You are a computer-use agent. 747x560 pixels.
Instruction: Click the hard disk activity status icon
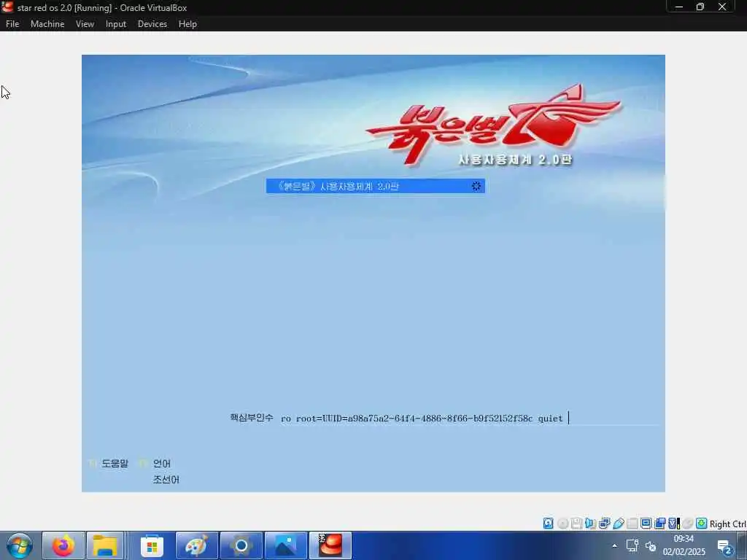tap(549, 524)
